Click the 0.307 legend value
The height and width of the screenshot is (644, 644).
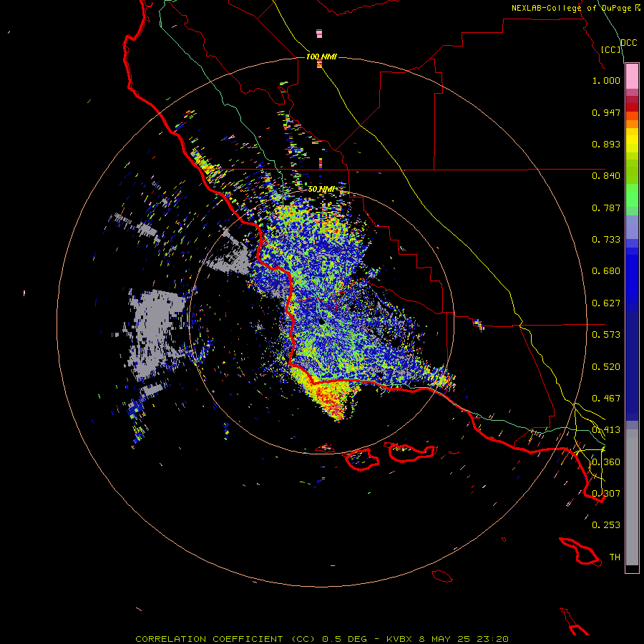coord(606,493)
